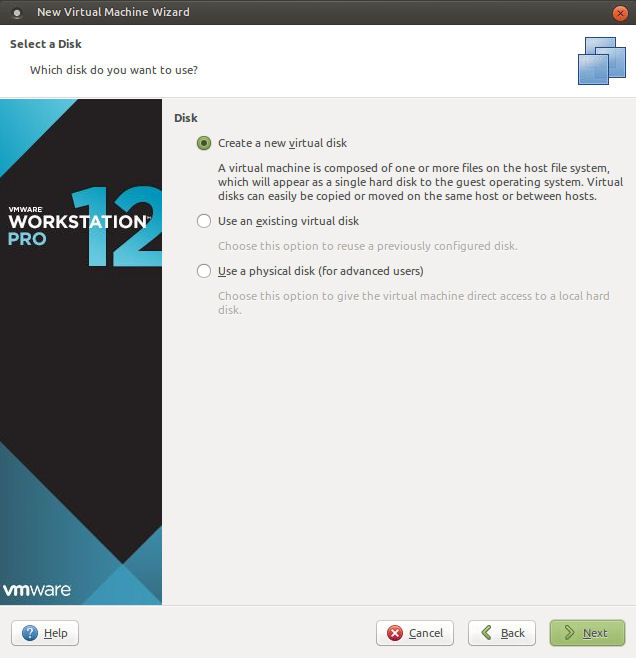Click the Select a Disk heading
The height and width of the screenshot is (658, 636).
[x=46, y=45]
